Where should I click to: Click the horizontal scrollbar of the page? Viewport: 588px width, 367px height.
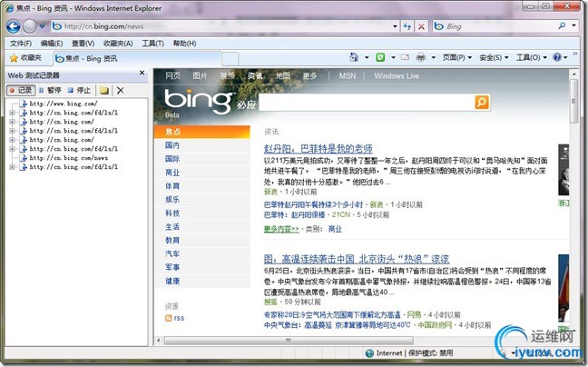tap(289, 341)
